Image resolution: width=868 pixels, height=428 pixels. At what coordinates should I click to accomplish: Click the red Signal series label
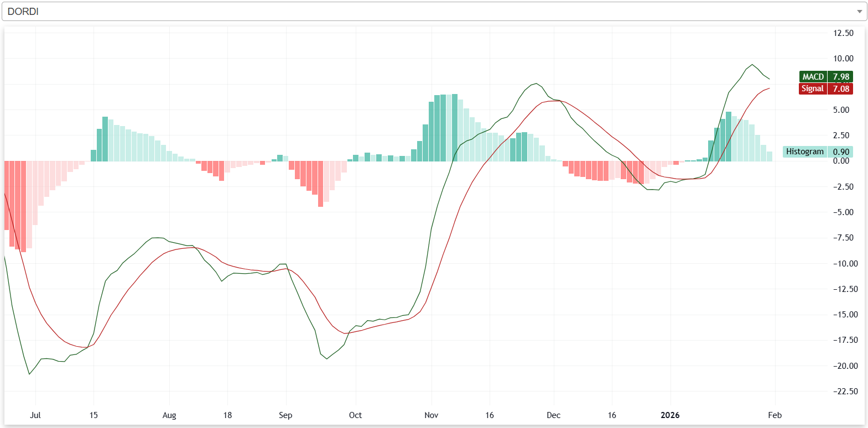812,88
